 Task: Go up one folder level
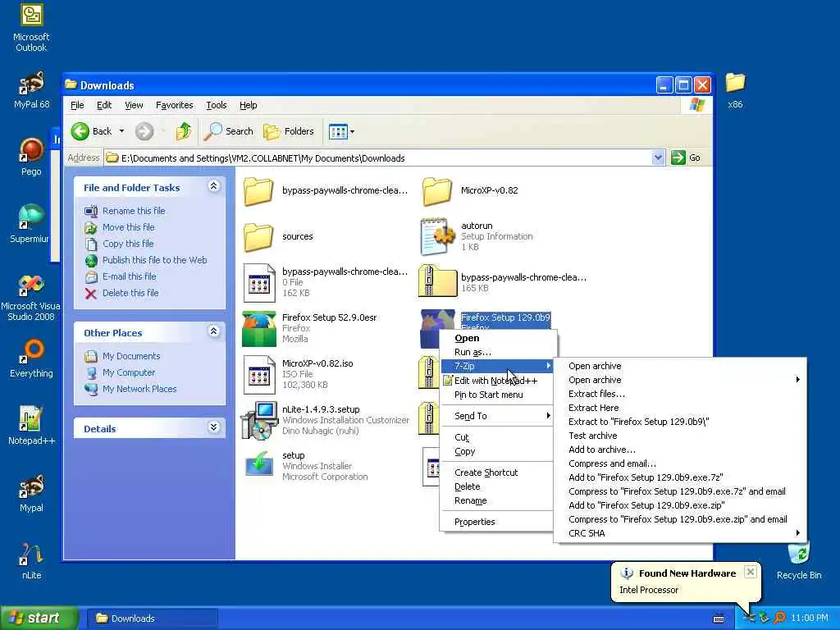coord(183,131)
